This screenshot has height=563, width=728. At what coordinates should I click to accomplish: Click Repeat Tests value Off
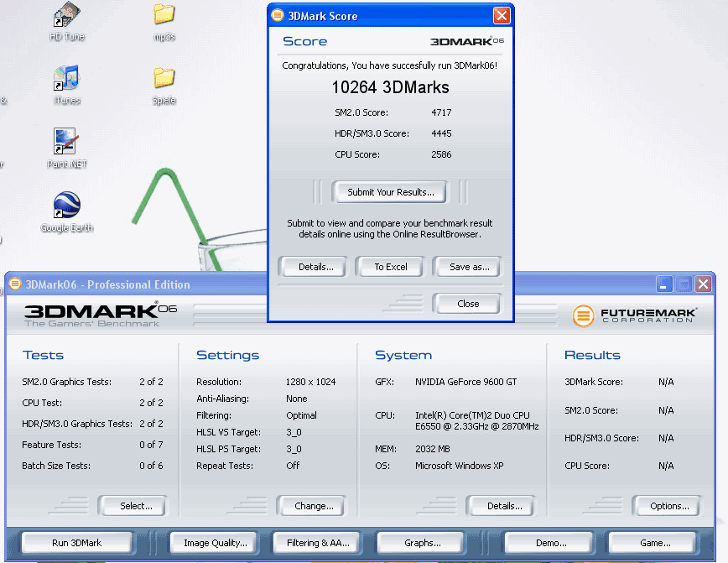pos(293,466)
